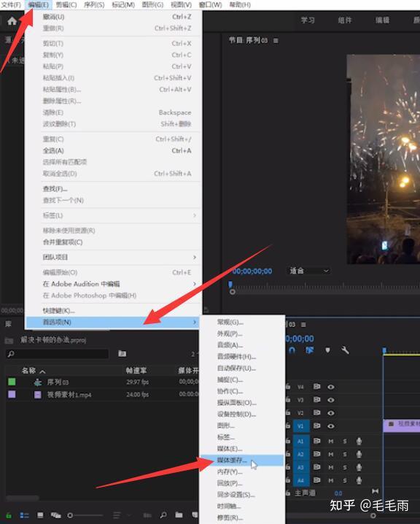Click the Add Marker icon in timeline
420x524 pixels.
click(x=327, y=350)
